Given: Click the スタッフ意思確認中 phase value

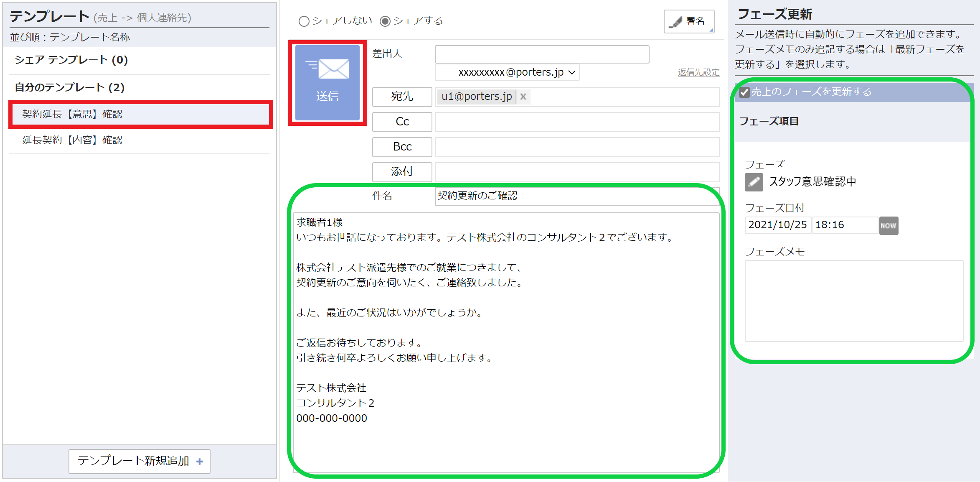Looking at the screenshot, I should 812,182.
